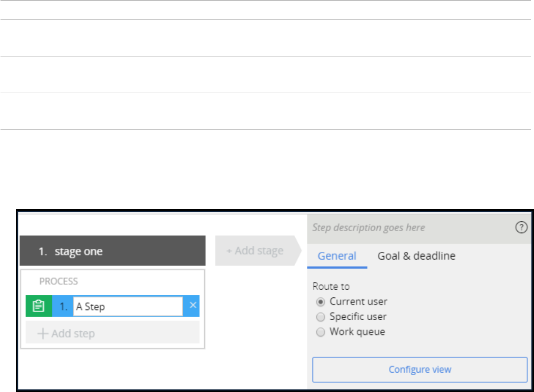The height and width of the screenshot is (392, 534).
Task: Click the PROCESS section label
Action: [x=59, y=281]
